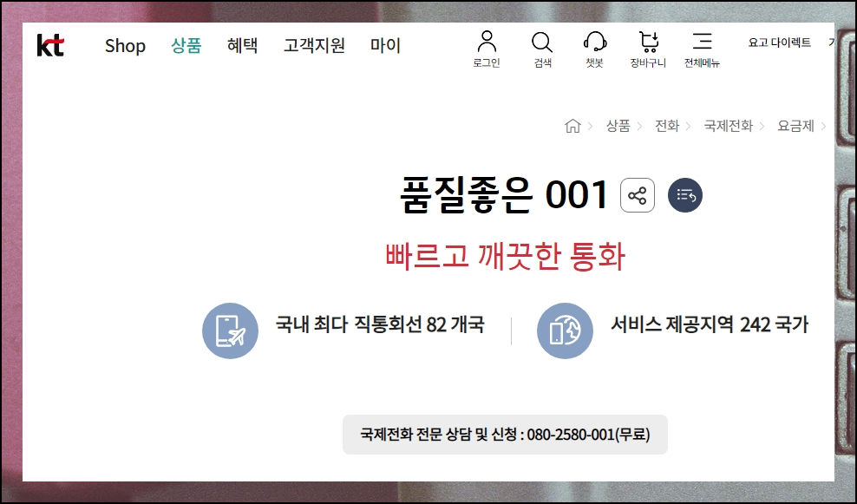Click the 상품 breadcrumb link
This screenshot has width=857, height=504.
click(618, 126)
